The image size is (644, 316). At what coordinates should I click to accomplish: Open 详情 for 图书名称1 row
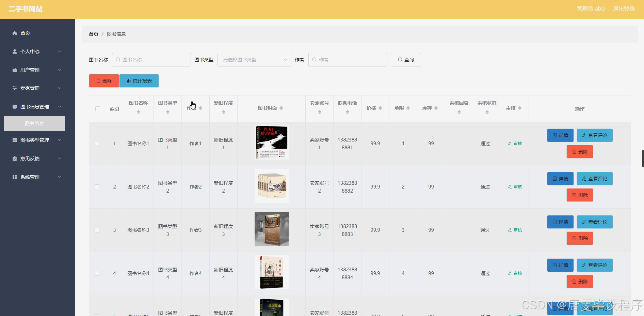click(x=560, y=135)
